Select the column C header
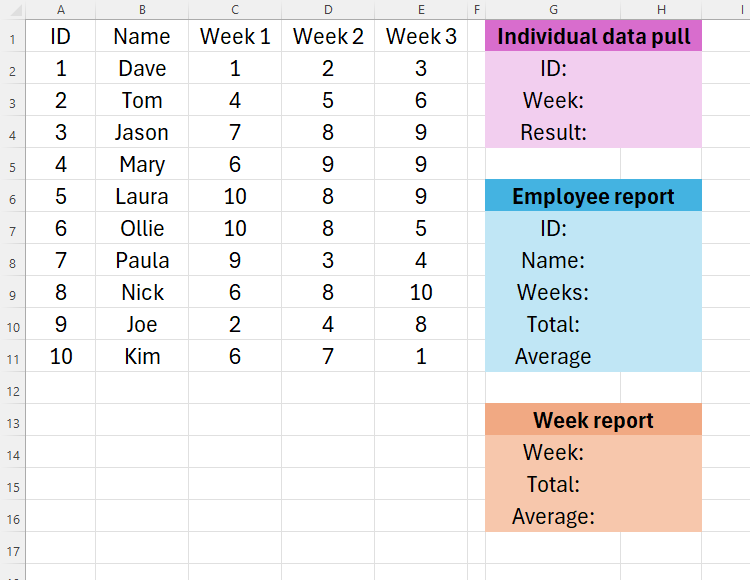Image resolution: width=750 pixels, height=580 pixels. (235, 9)
